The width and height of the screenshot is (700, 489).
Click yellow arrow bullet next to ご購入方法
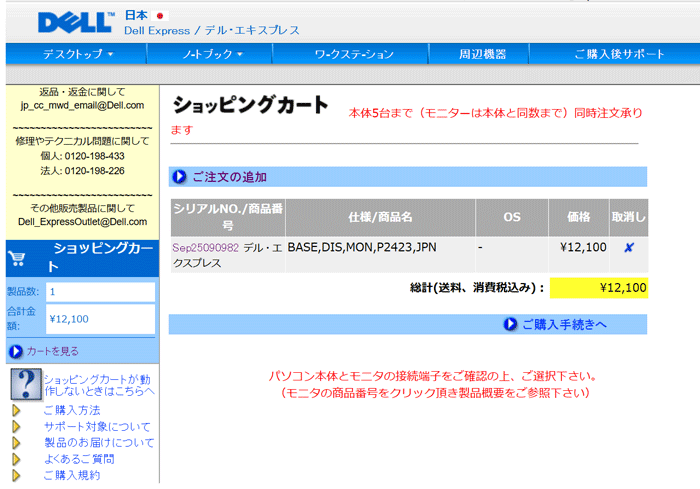pyautogui.click(x=16, y=410)
